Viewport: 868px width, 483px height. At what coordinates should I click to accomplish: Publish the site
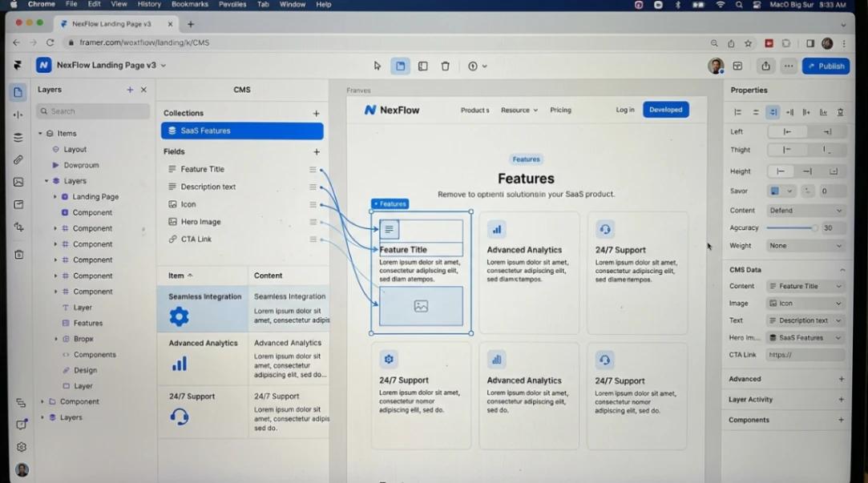pos(826,66)
